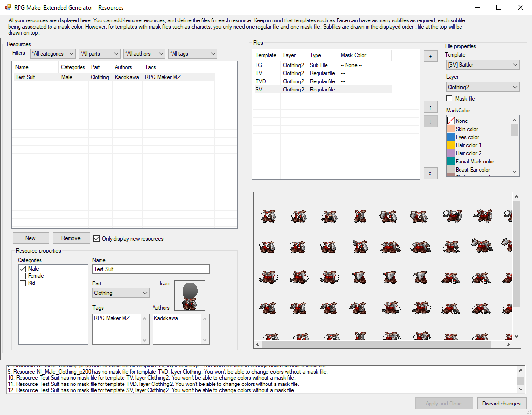
Task: Click the Name field containing Test Suit
Action: 151,269
